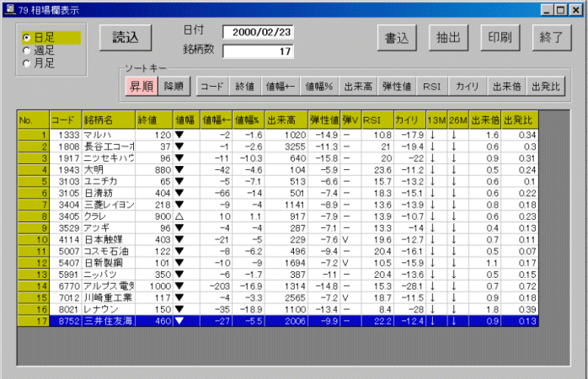Click the No. column header

click(x=34, y=120)
